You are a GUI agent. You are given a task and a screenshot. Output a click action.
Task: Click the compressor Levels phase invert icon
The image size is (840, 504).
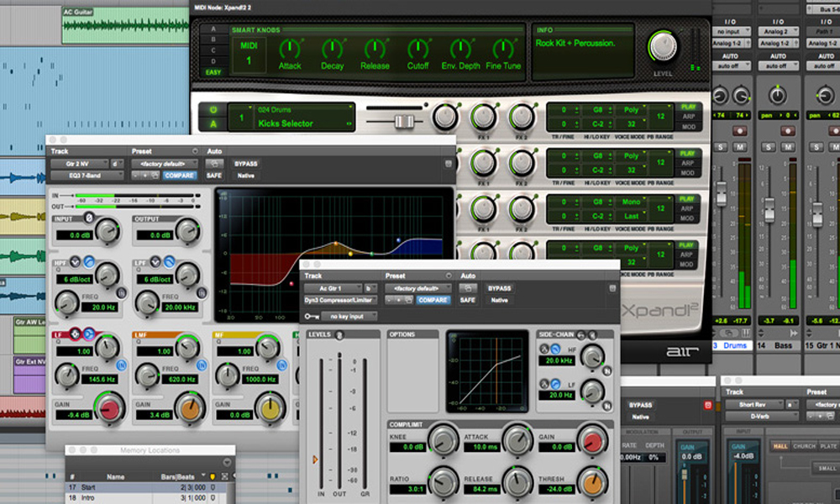pyautogui.click(x=339, y=334)
